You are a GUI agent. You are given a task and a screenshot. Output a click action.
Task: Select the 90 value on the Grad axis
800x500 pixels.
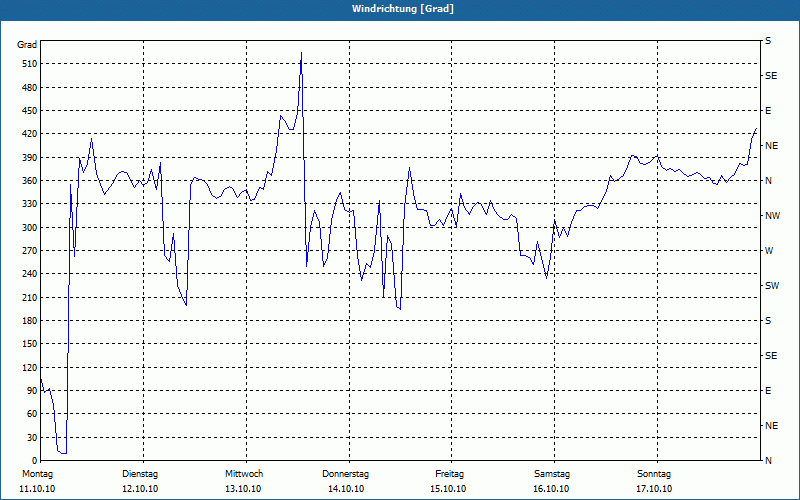pyautogui.click(x=32, y=391)
